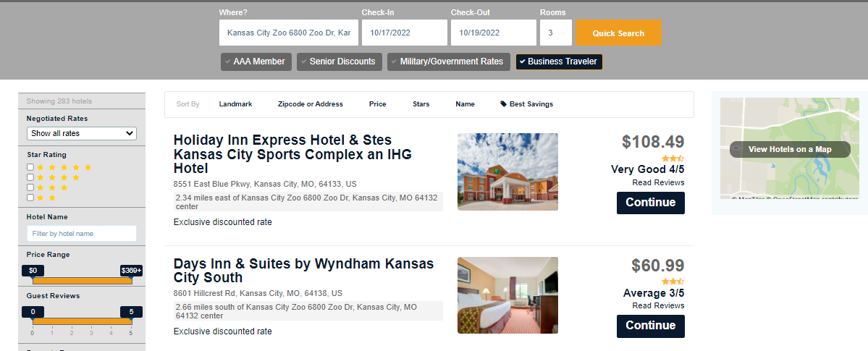Click the Filter by hotel name field
The height and width of the screenshot is (351, 868).
coord(81,234)
